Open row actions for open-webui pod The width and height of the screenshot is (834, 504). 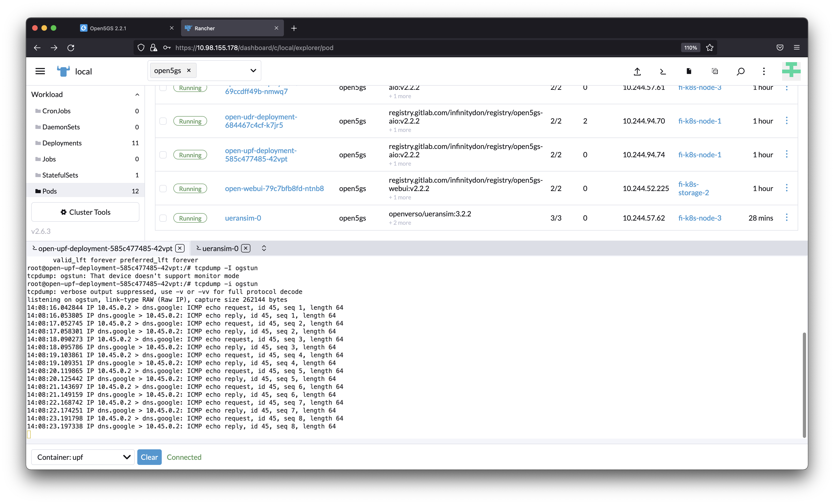tap(786, 188)
